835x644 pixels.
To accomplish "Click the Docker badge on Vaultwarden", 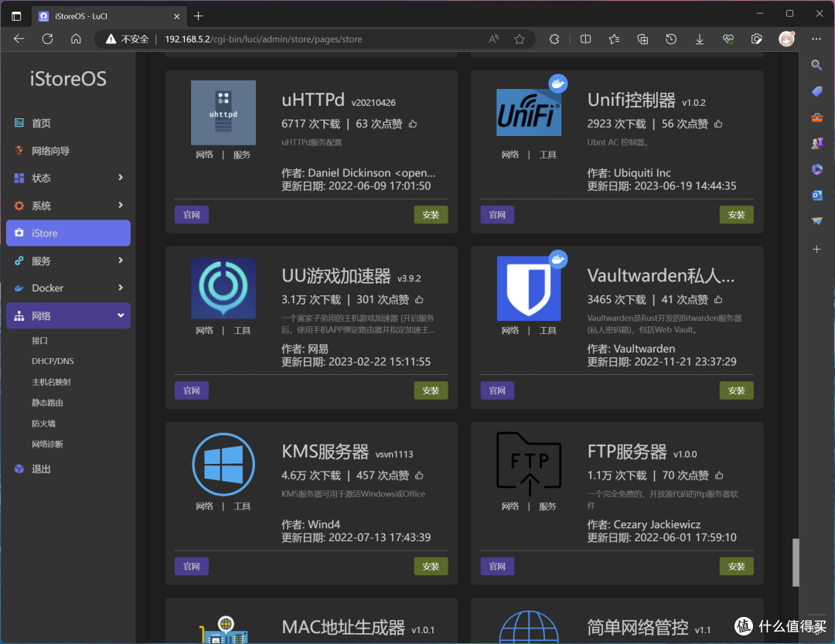I will point(558,259).
